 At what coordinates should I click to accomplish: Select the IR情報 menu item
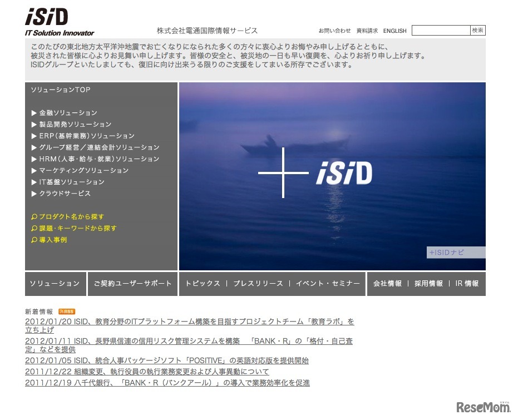point(467,284)
